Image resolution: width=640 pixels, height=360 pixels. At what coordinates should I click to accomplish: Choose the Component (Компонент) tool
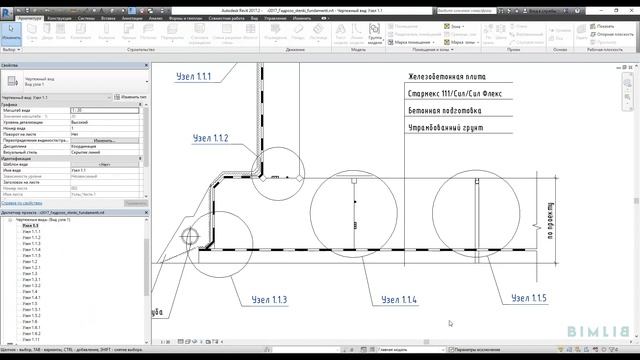point(81,33)
